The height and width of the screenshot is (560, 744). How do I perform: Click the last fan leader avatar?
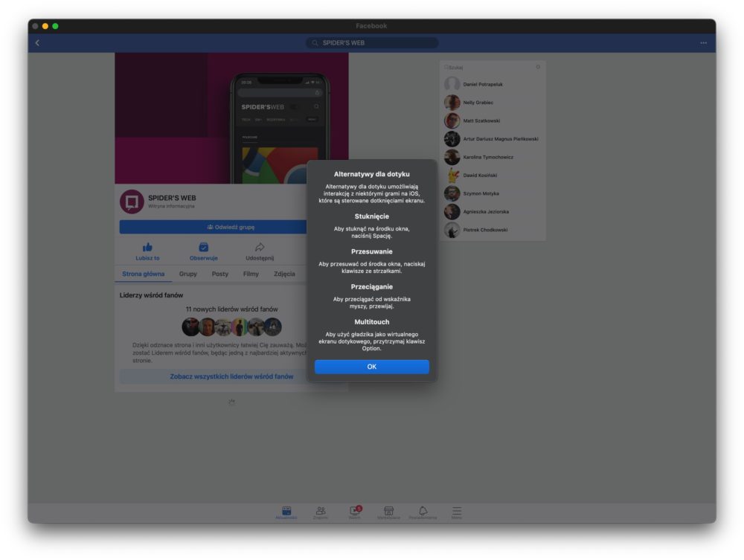pyautogui.click(x=273, y=326)
